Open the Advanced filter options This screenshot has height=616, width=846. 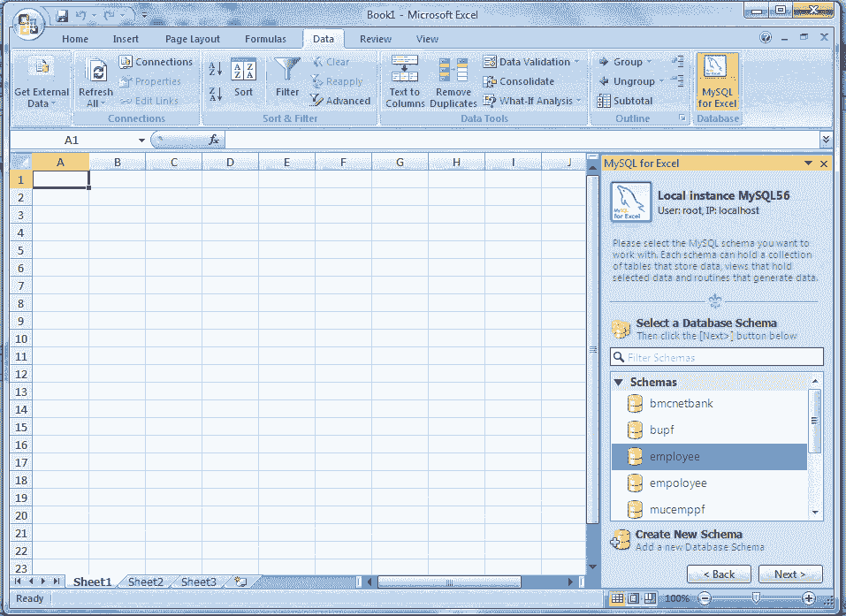pyautogui.click(x=340, y=100)
